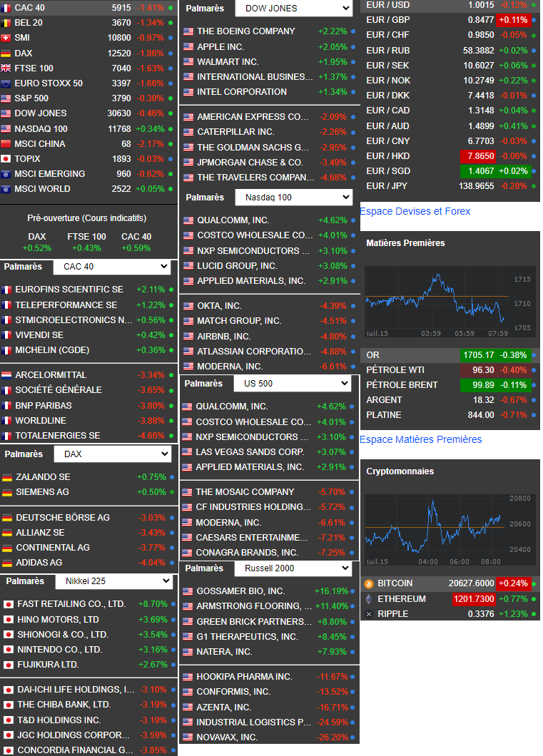The height and width of the screenshot is (756, 543).
Task: Click the US flag beside NOVAVAX, INC.
Action: 188,737
